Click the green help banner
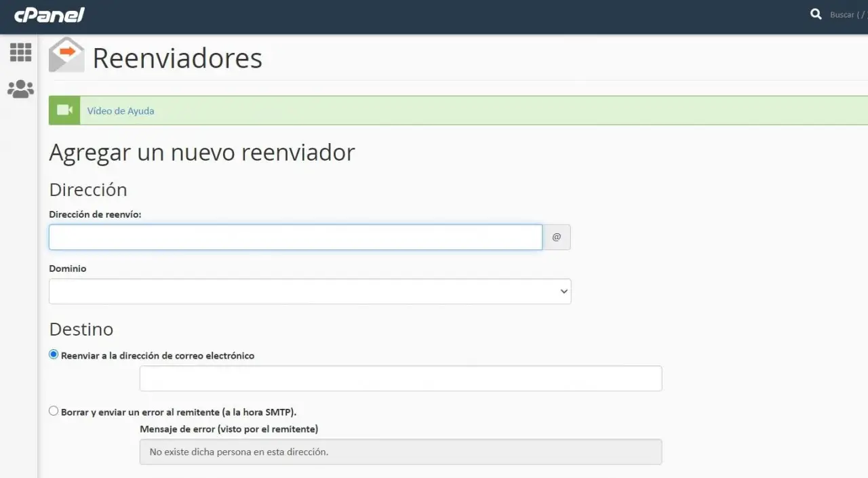This screenshot has width=868, height=478. coord(407,110)
